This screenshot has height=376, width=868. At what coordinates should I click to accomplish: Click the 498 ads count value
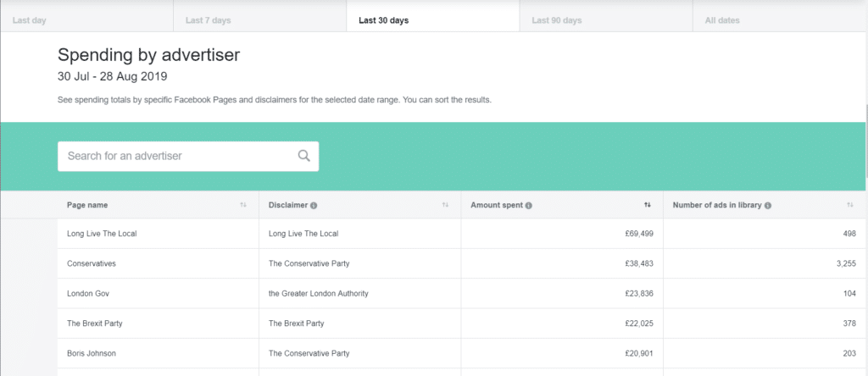[849, 234]
